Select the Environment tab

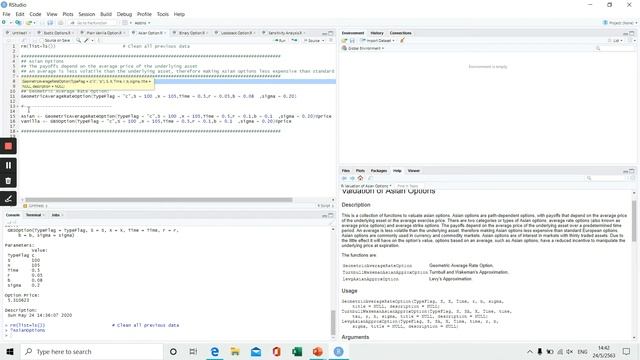click(x=353, y=33)
